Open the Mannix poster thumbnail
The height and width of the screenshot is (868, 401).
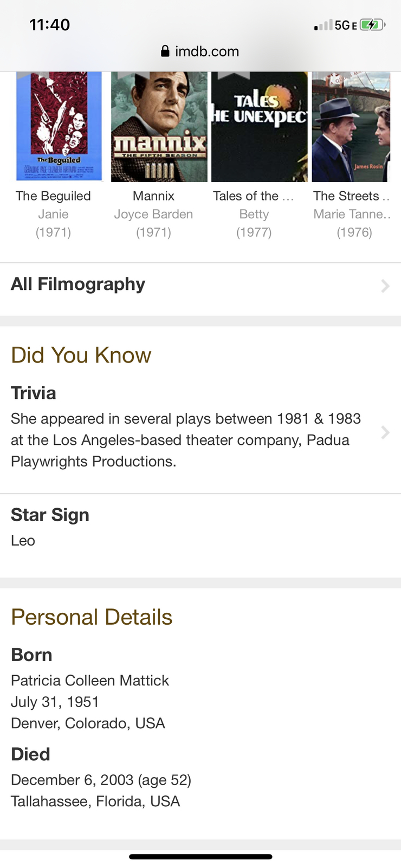(x=159, y=127)
